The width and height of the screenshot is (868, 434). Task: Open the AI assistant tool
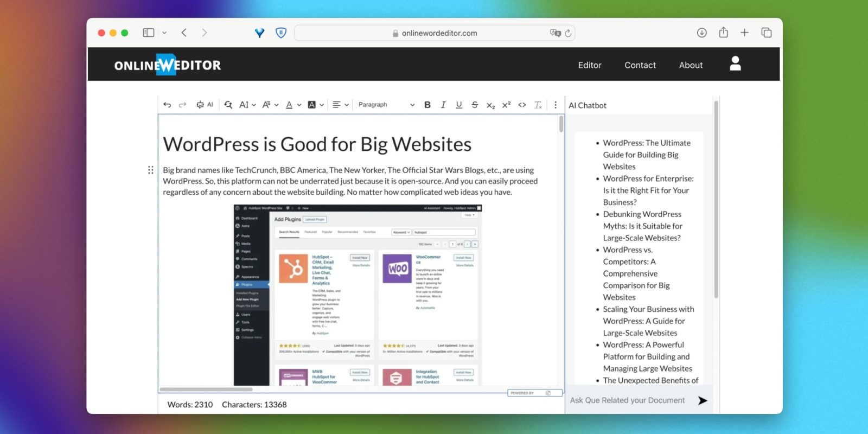click(x=205, y=105)
